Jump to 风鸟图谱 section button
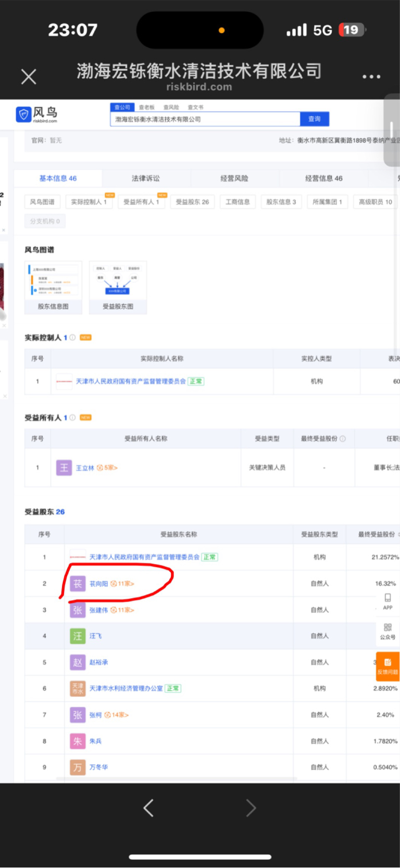400x868 pixels. click(x=42, y=202)
